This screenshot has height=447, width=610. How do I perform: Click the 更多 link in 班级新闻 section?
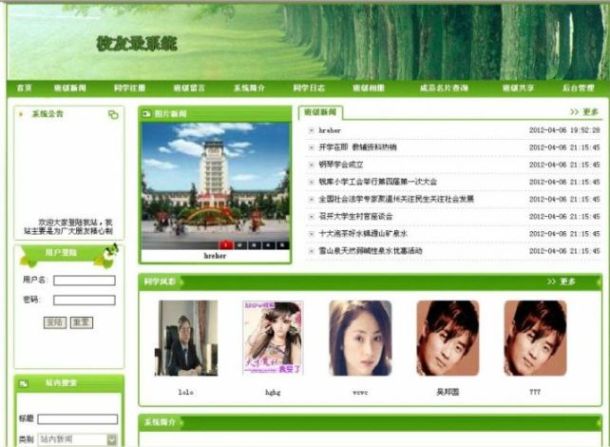point(584,113)
